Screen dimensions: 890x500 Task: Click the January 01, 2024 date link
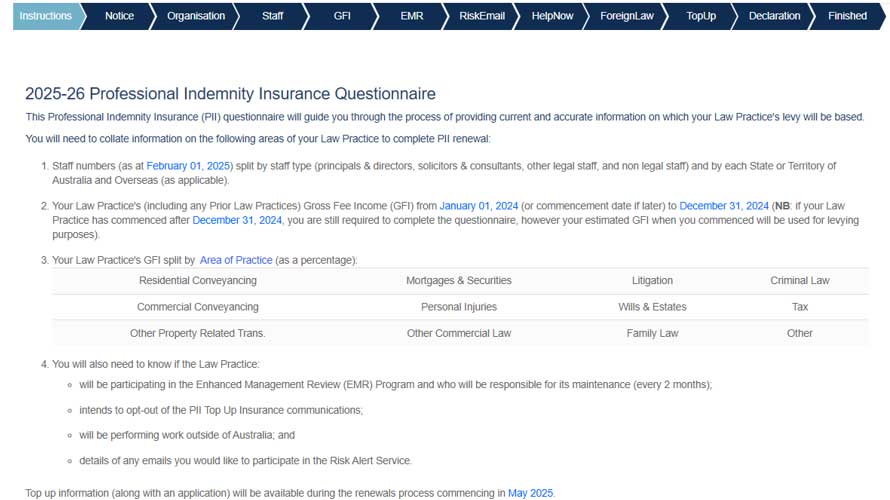click(478, 205)
